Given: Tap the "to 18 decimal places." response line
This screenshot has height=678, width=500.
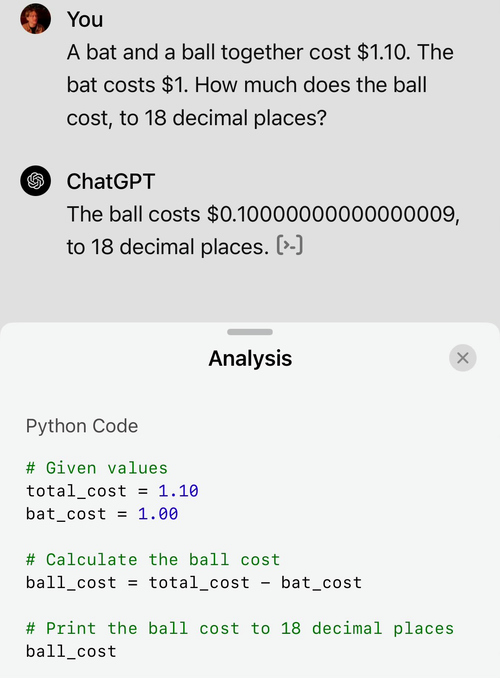Looking at the screenshot, I should click(168, 247).
